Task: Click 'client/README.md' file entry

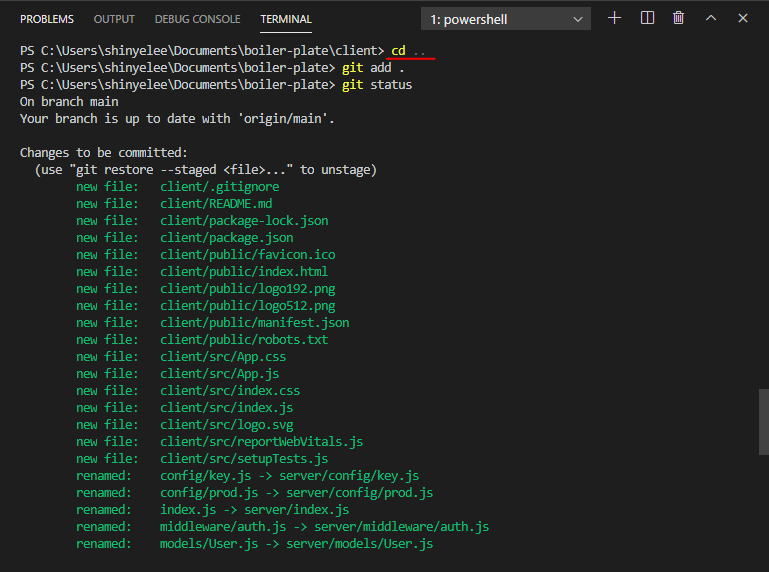Action: 216,204
